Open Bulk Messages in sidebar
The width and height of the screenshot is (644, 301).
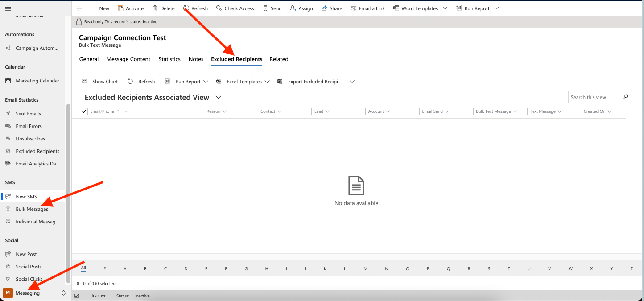[33, 209]
